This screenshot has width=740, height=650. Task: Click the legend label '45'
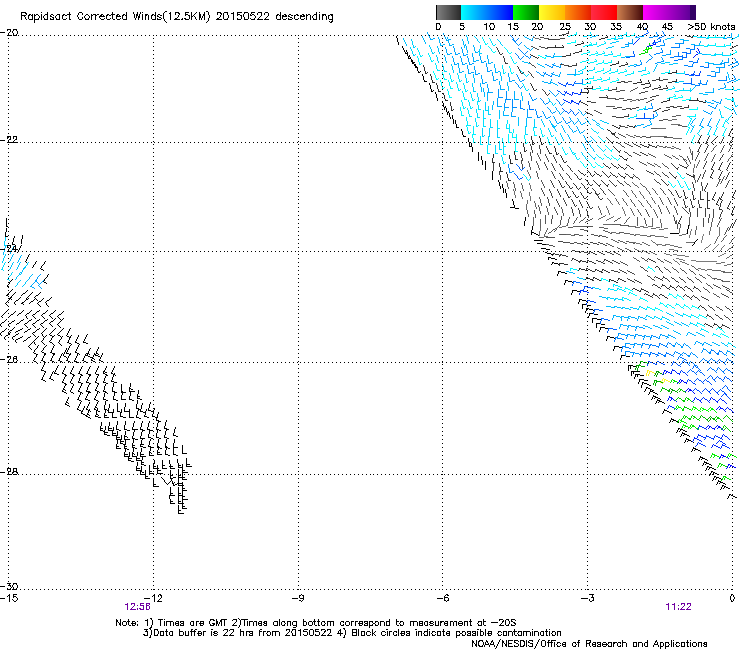point(667,27)
